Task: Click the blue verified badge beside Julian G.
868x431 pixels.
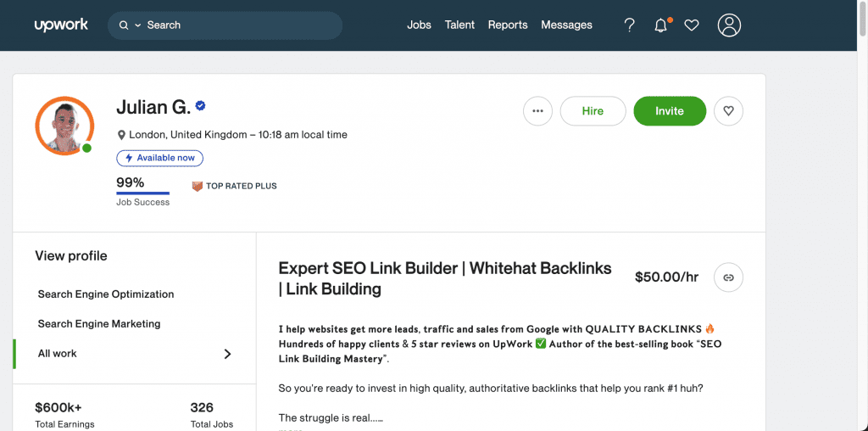Action: pyautogui.click(x=200, y=106)
